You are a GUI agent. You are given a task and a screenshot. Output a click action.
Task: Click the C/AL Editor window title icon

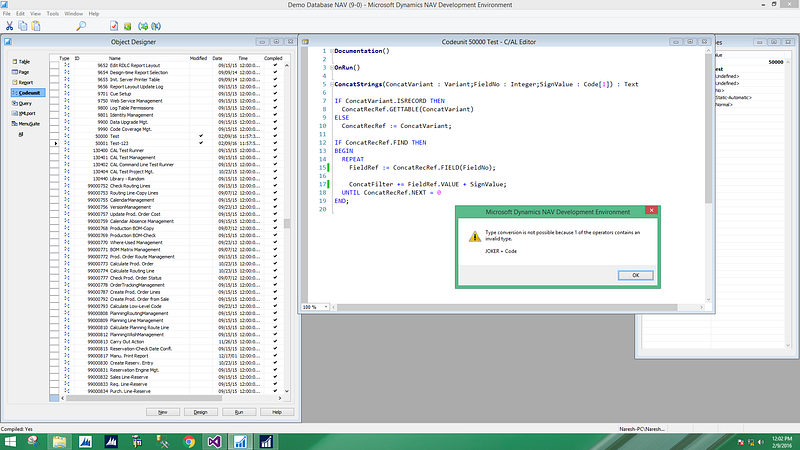[x=305, y=42]
